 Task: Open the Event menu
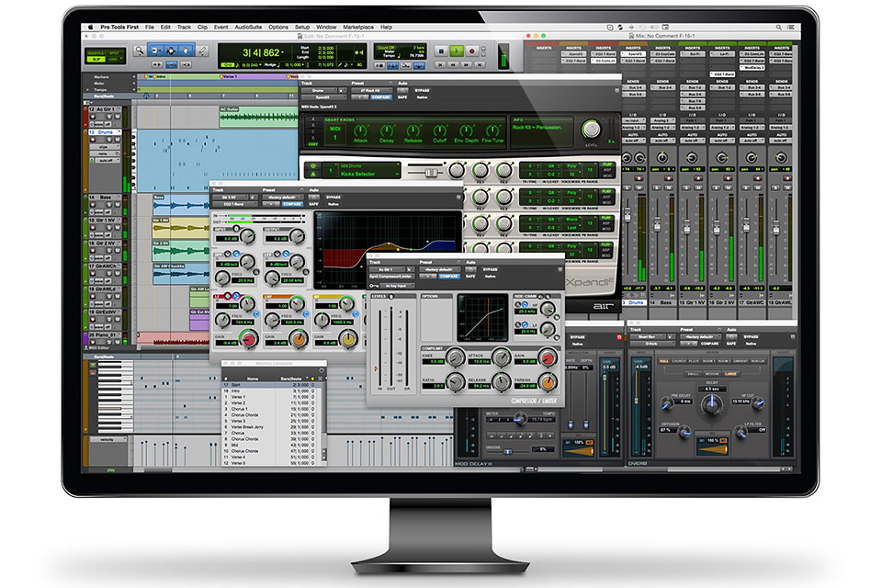[x=220, y=28]
